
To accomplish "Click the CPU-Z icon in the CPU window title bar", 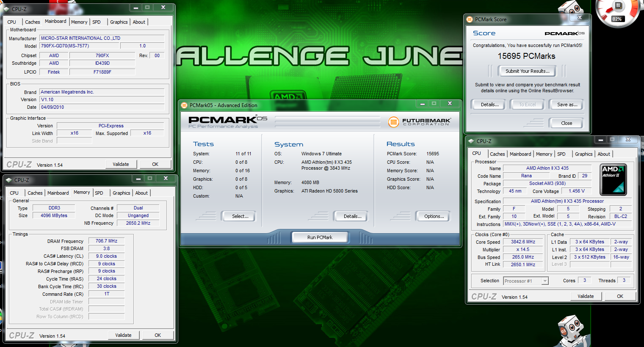I will 471,141.
